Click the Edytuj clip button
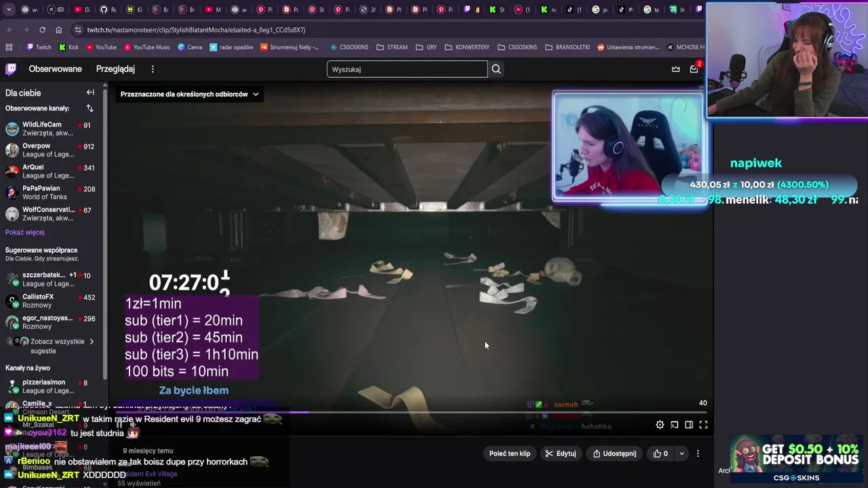 coord(561,453)
